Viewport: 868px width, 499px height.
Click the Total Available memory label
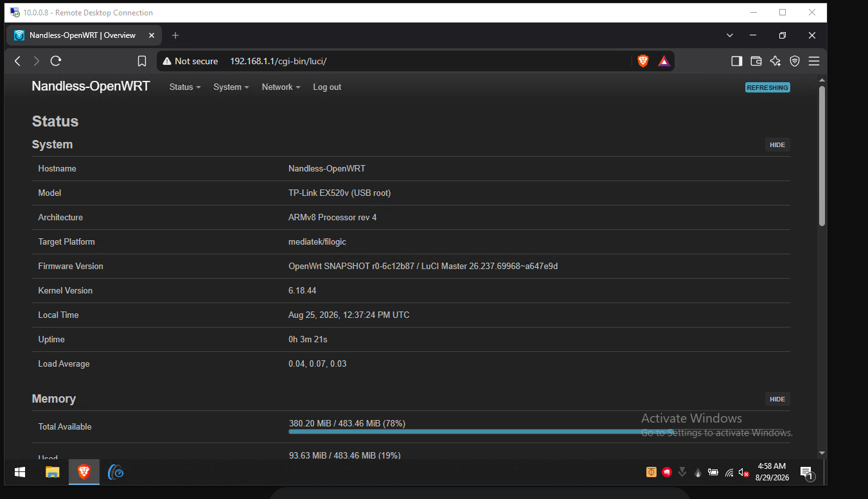click(x=65, y=427)
